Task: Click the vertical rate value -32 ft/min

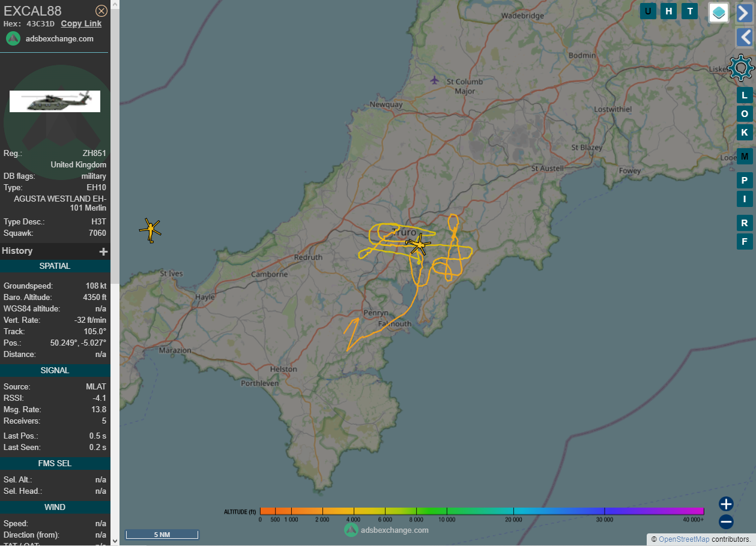Action: pos(90,320)
